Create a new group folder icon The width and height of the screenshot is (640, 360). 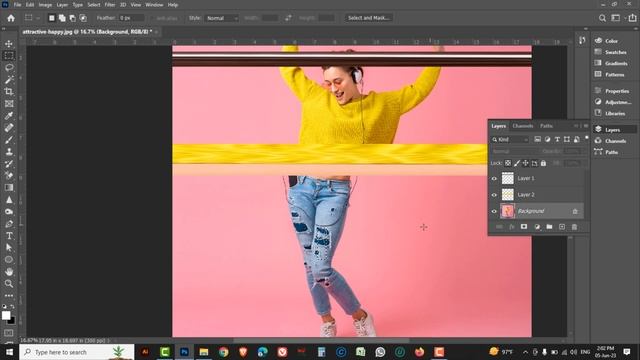click(549, 227)
